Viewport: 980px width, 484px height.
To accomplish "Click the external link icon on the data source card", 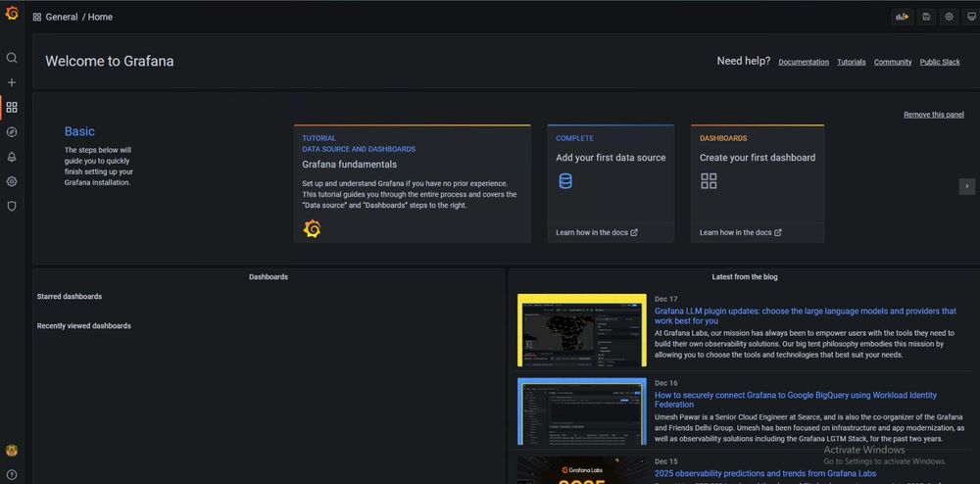I will pos(634,232).
